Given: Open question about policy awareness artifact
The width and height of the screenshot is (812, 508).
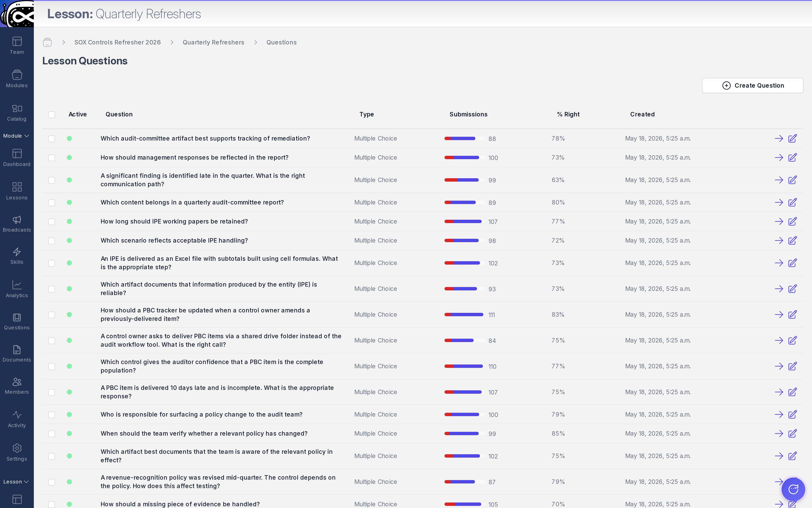Looking at the screenshot, I should click(216, 456).
